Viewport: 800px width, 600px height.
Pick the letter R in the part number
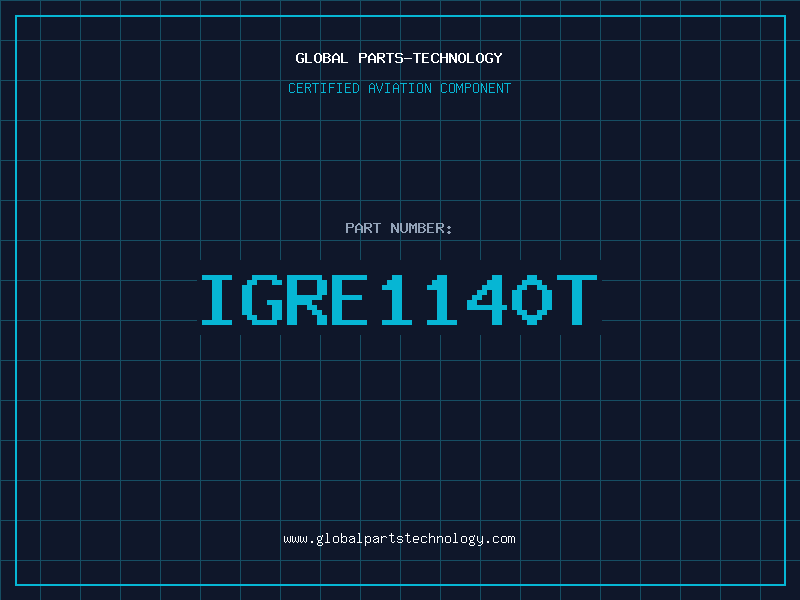(307, 299)
